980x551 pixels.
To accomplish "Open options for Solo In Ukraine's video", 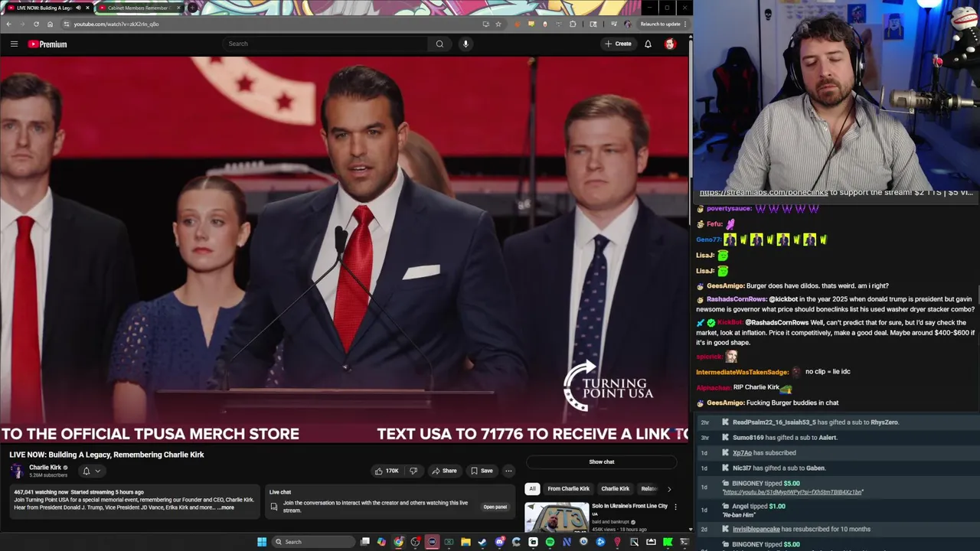I will pyautogui.click(x=675, y=507).
